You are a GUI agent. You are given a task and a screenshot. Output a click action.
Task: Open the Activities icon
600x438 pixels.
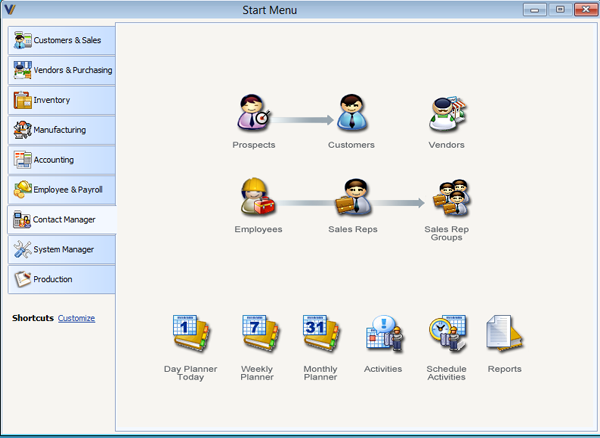coord(384,334)
